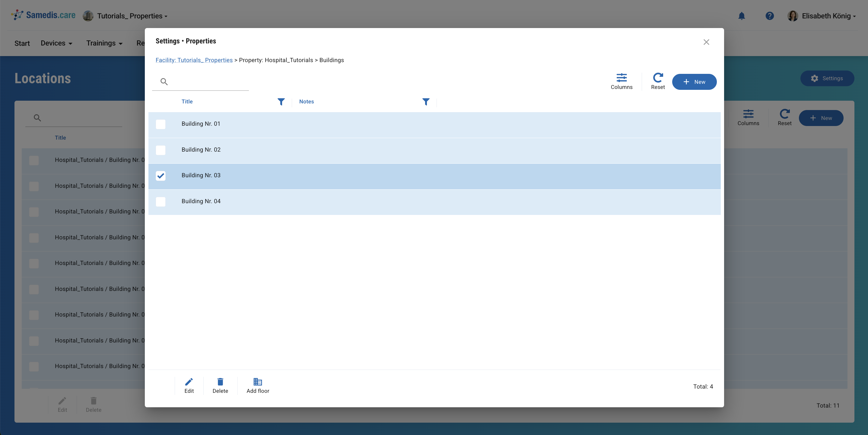
Task: Open the Notes column filter
Action: click(x=426, y=102)
